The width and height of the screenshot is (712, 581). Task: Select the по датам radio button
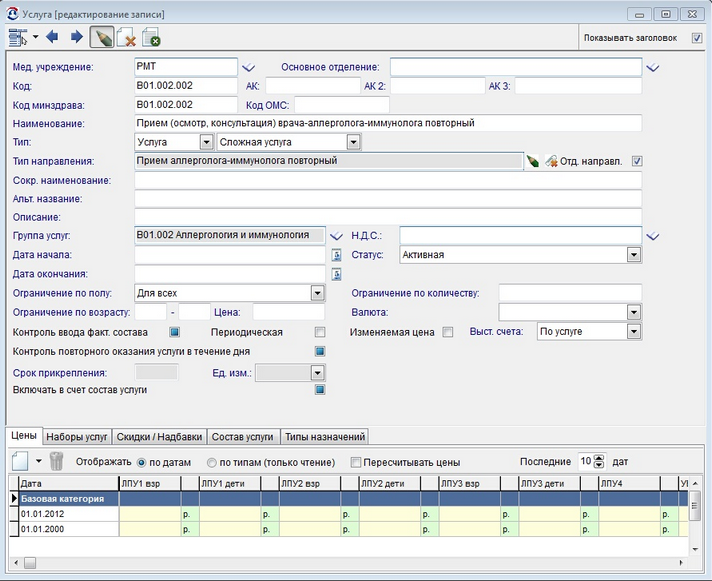[141, 463]
